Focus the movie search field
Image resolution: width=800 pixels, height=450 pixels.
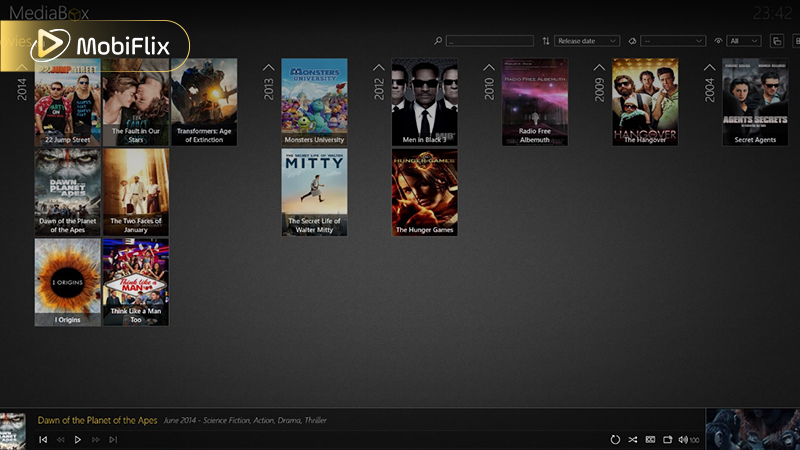pyautogui.click(x=490, y=41)
